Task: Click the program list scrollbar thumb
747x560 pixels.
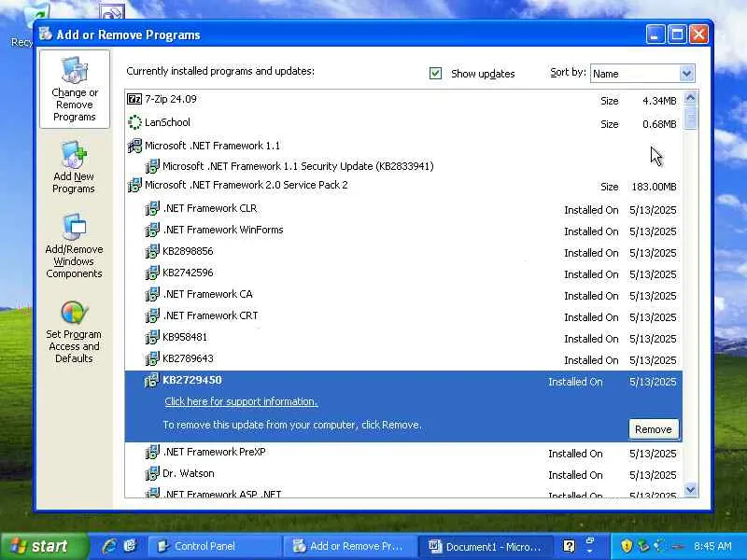Action: pyautogui.click(x=690, y=119)
